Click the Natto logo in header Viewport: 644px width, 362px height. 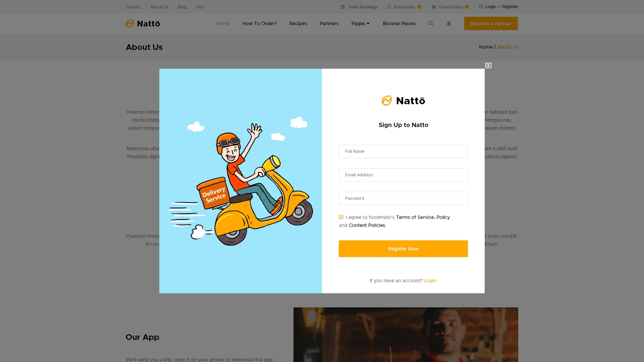pyautogui.click(x=143, y=23)
